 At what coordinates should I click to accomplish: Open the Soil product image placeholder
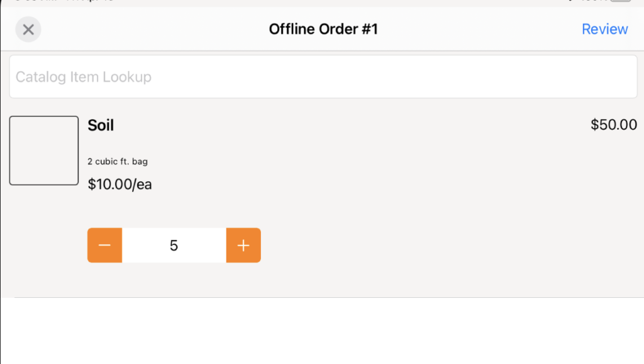point(44,151)
